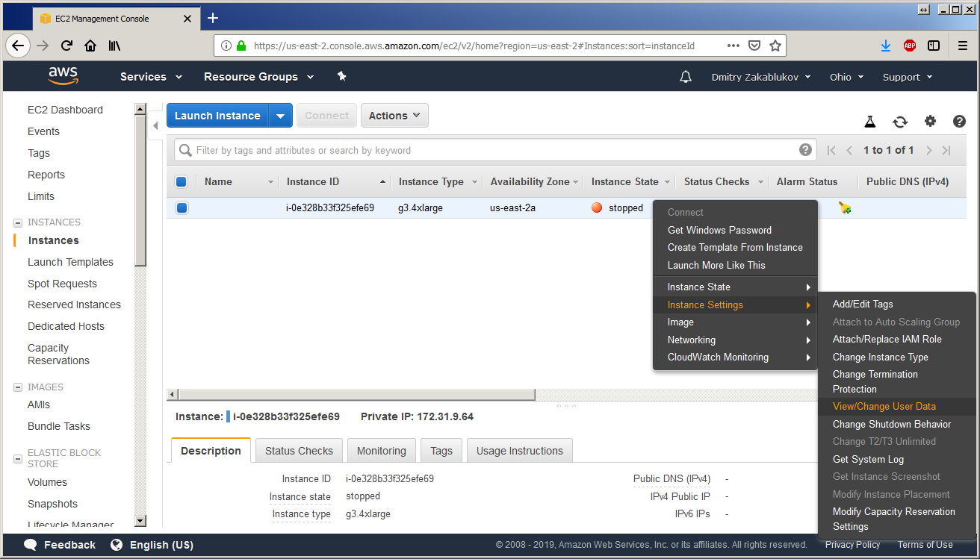
Task: Open the English (US) language selector
Action: point(152,545)
